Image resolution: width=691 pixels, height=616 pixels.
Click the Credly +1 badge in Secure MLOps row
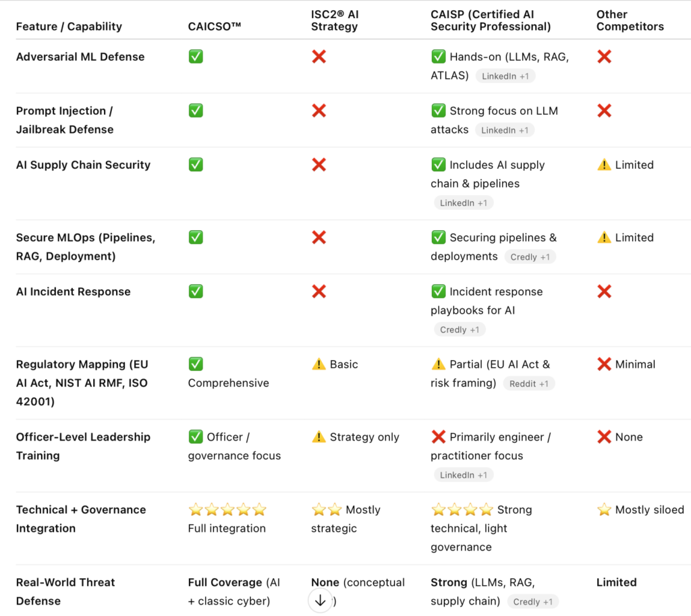[530, 257]
